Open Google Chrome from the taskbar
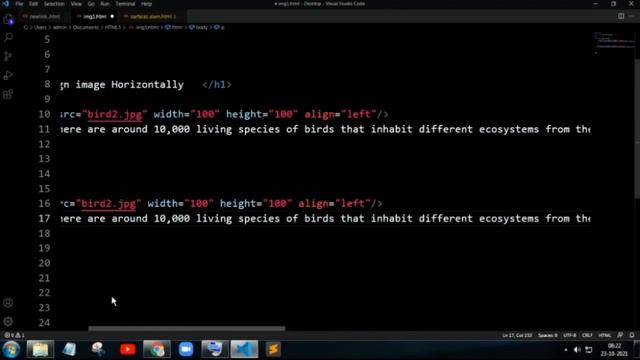This screenshot has height=360, width=640. click(x=157, y=349)
